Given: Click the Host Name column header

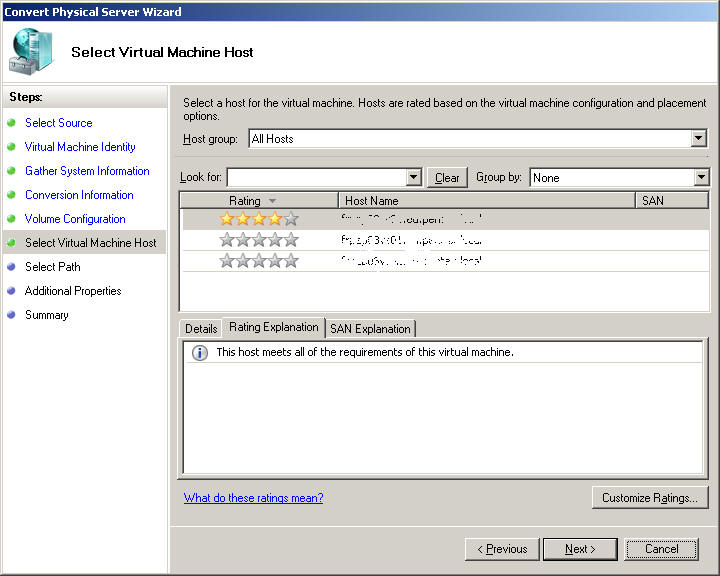Looking at the screenshot, I should click(x=487, y=201).
